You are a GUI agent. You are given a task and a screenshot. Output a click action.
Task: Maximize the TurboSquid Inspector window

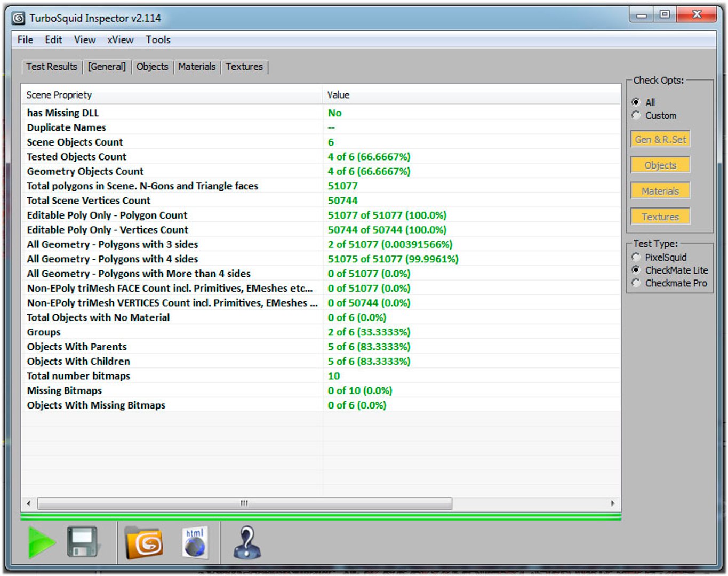pyautogui.click(x=665, y=15)
